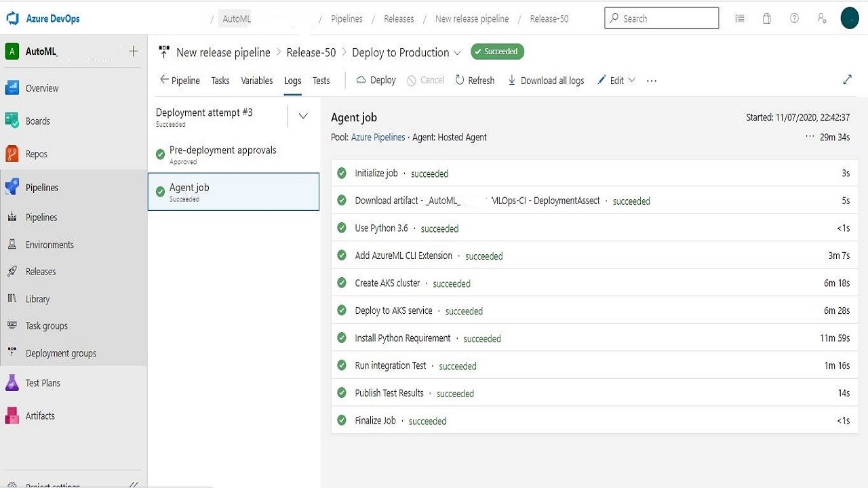The image size is (868, 488).
Task: Open the user settings icon
Action: [822, 18]
